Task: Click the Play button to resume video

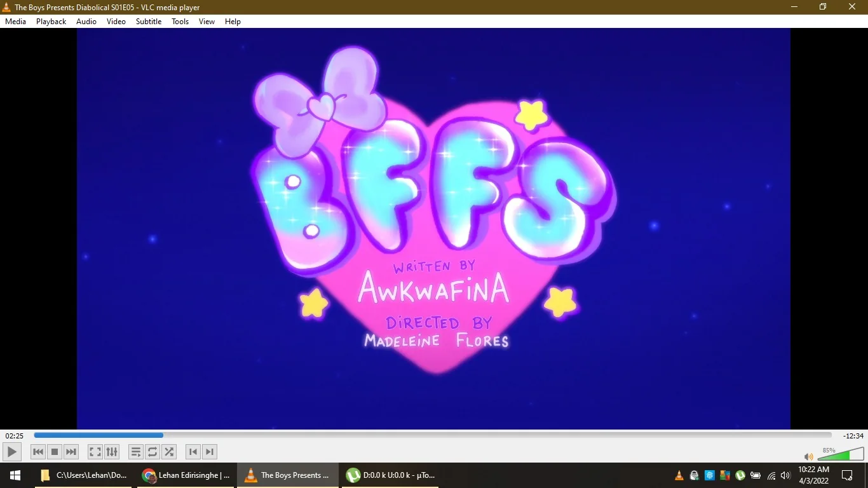Action: (x=11, y=452)
